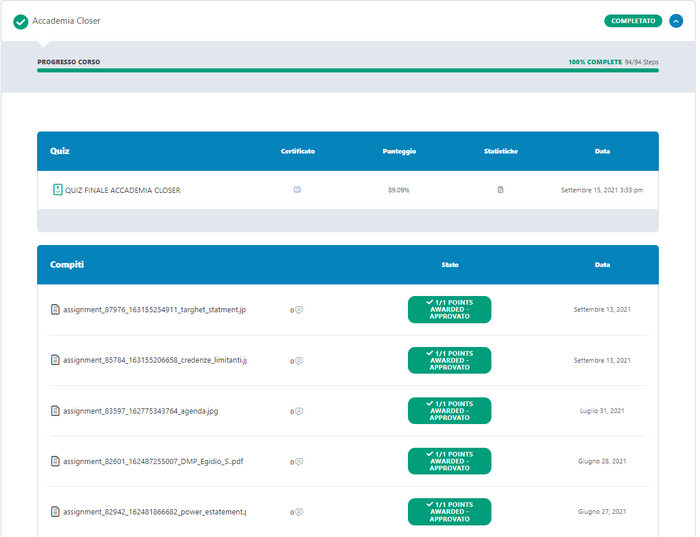Open the power_estatement assignment file
Viewport: 700px width, 537px height.
[154, 512]
